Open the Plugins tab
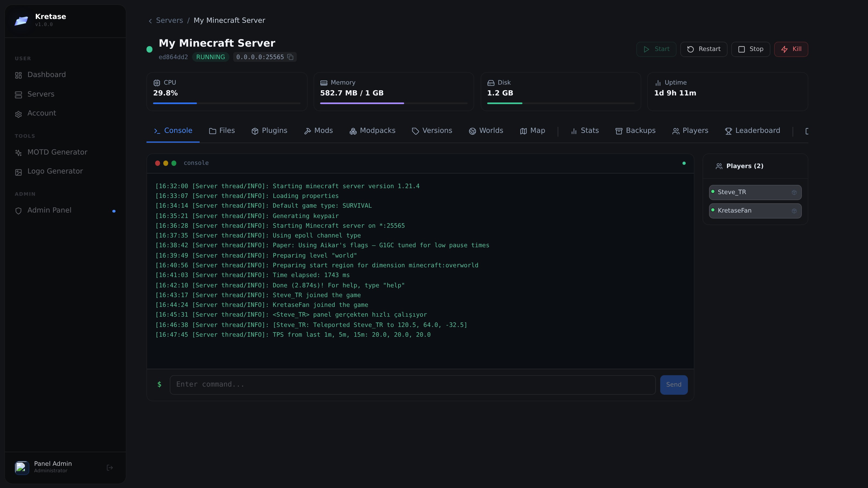 click(x=269, y=131)
